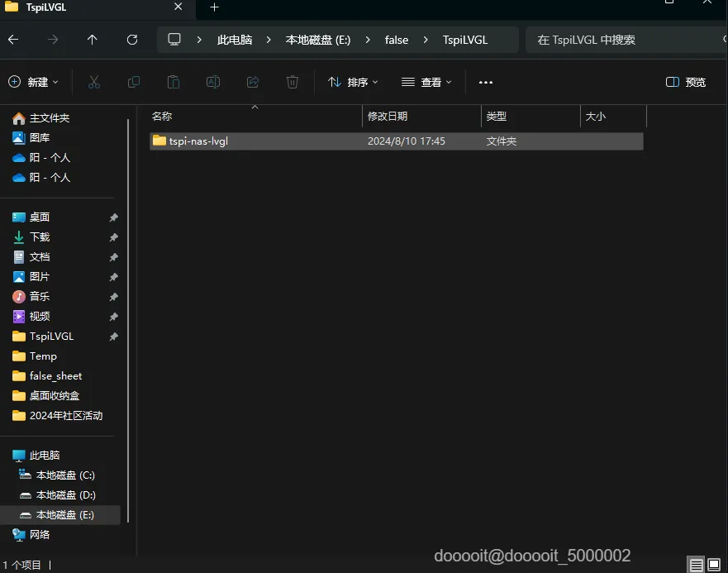Click the Share icon in toolbar
The height and width of the screenshot is (573, 728).
253,82
